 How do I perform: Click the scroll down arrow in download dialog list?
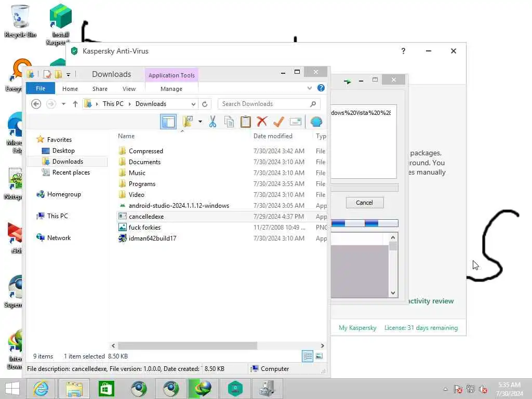click(393, 293)
